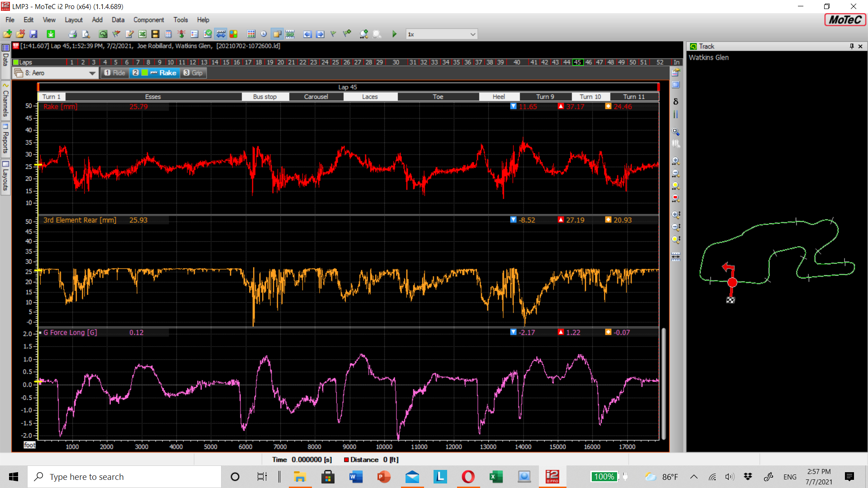868x488 pixels.
Task: Open a new log file
Action: coord(7,34)
